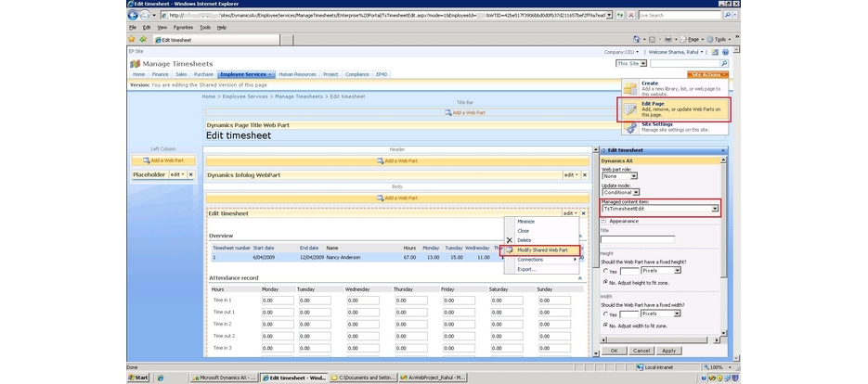Choose Modify Shared Web Part menu item
868x384 pixels.
(542, 250)
